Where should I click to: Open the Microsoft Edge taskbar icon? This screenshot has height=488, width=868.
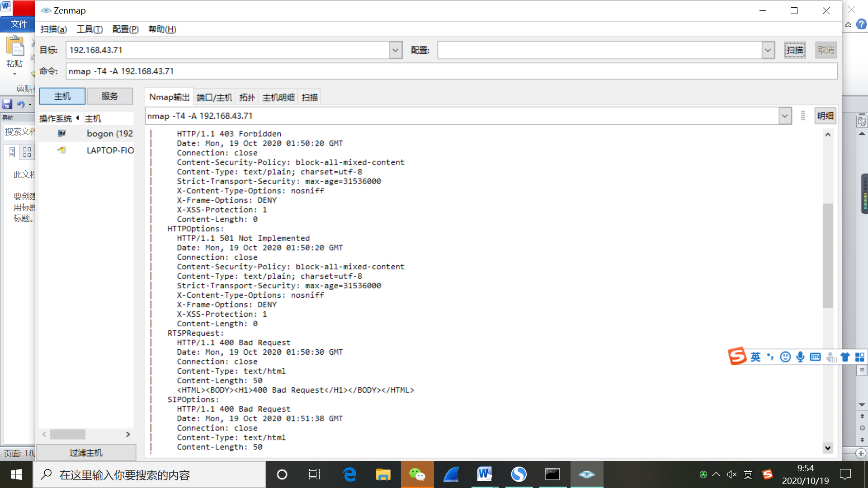(x=349, y=474)
